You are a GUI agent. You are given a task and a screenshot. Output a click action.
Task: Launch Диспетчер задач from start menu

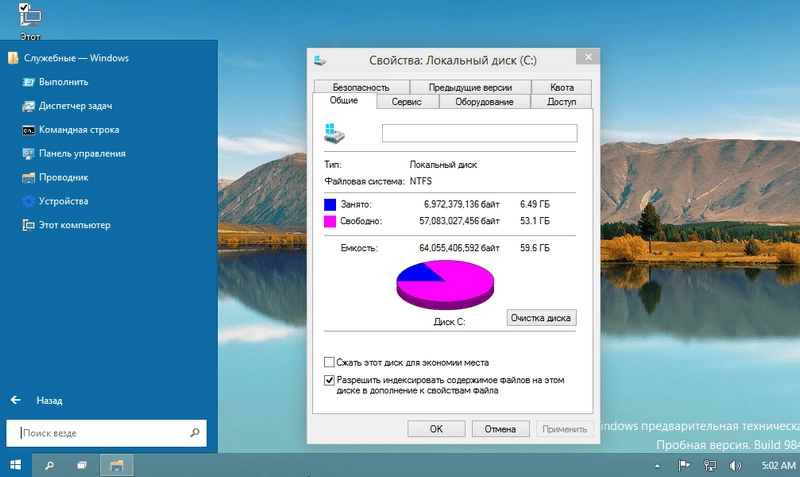pyautogui.click(x=76, y=106)
